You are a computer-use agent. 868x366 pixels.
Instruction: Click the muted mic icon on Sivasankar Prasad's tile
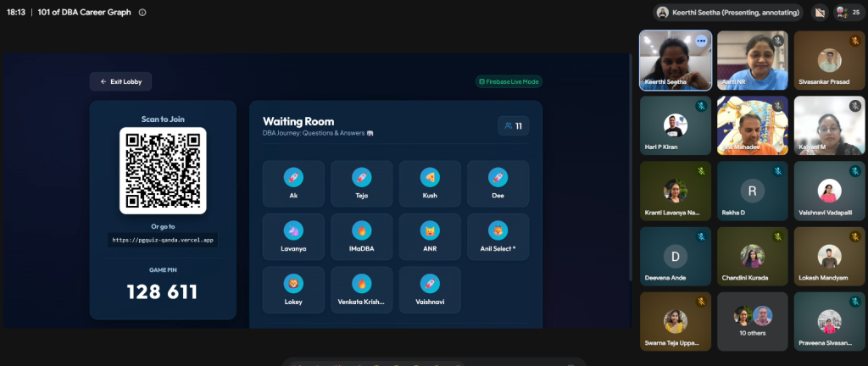click(855, 41)
